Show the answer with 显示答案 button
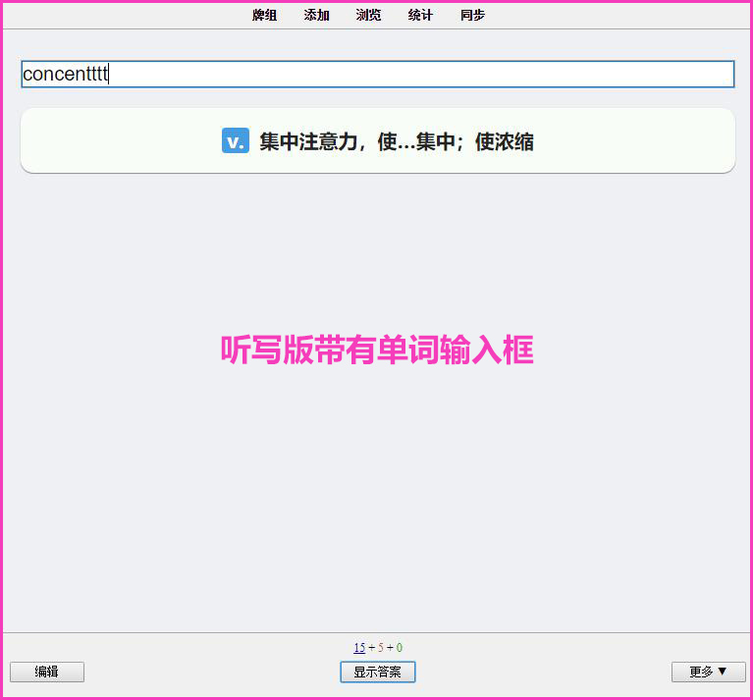The image size is (753, 700). (x=377, y=672)
